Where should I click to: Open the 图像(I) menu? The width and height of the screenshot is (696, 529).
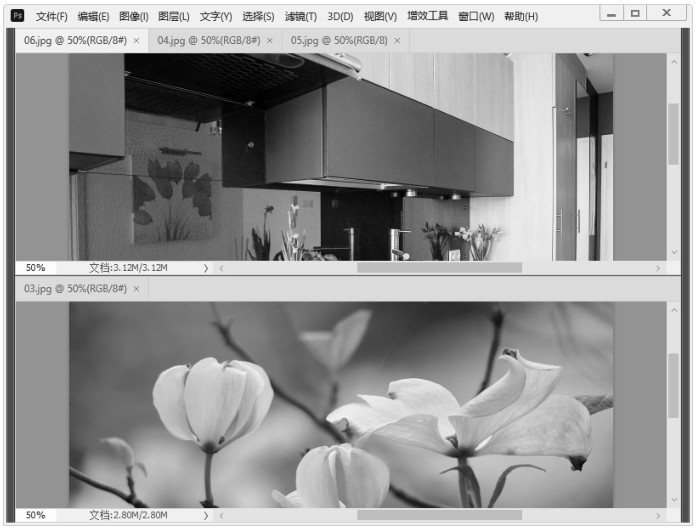pos(134,16)
